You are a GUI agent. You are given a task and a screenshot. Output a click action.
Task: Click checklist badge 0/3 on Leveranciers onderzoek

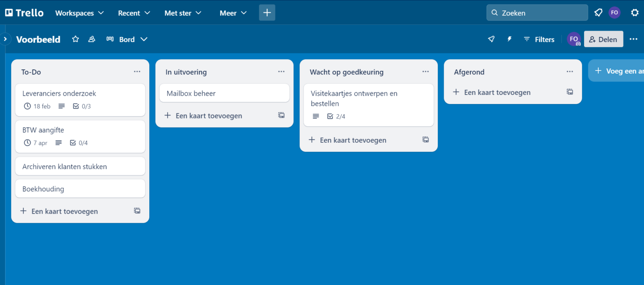click(82, 106)
